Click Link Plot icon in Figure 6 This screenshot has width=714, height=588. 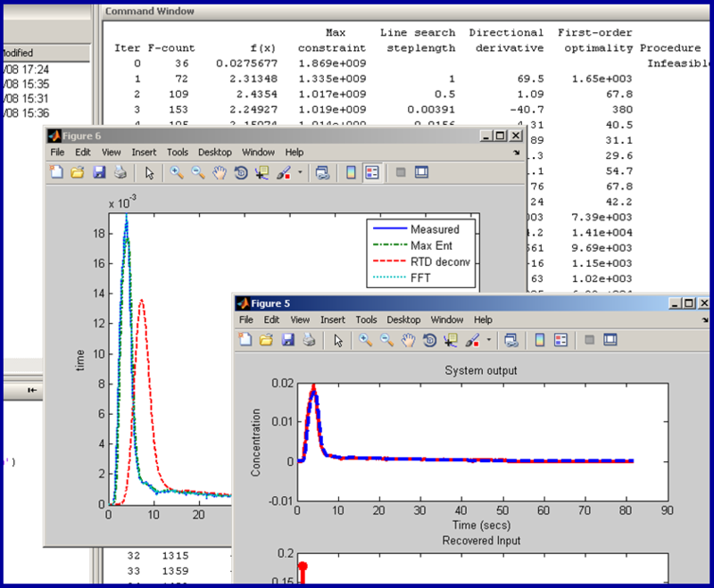click(322, 172)
